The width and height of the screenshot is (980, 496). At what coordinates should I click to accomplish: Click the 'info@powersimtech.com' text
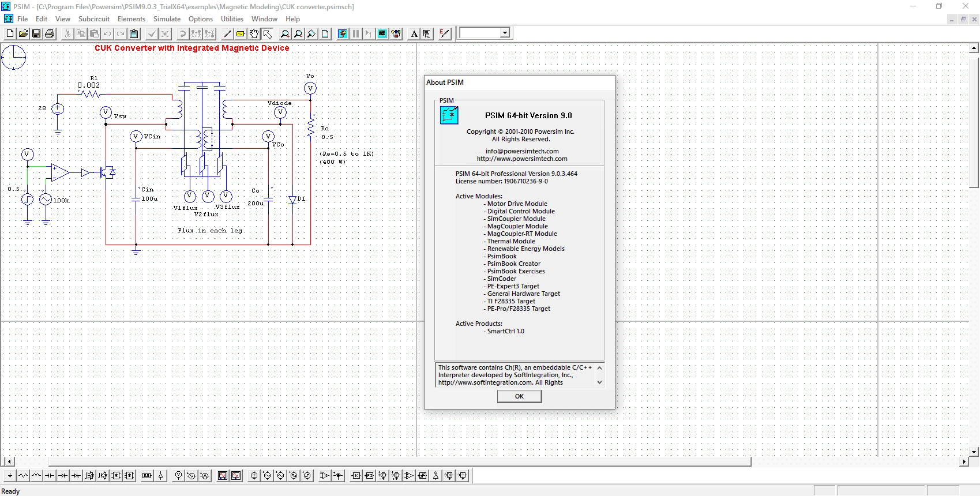[522, 151]
